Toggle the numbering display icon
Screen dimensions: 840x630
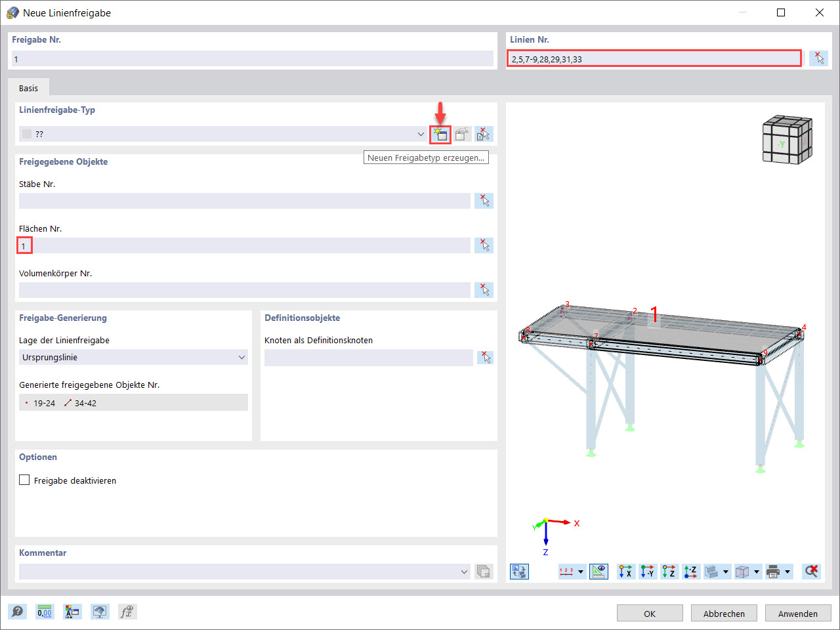[x=566, y=572]
